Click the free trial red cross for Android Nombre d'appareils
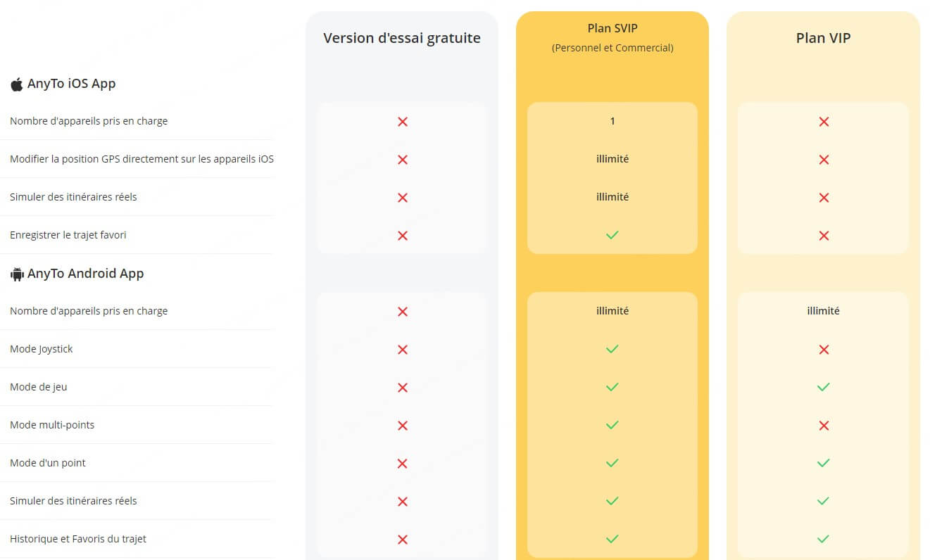 pos(403,312)
